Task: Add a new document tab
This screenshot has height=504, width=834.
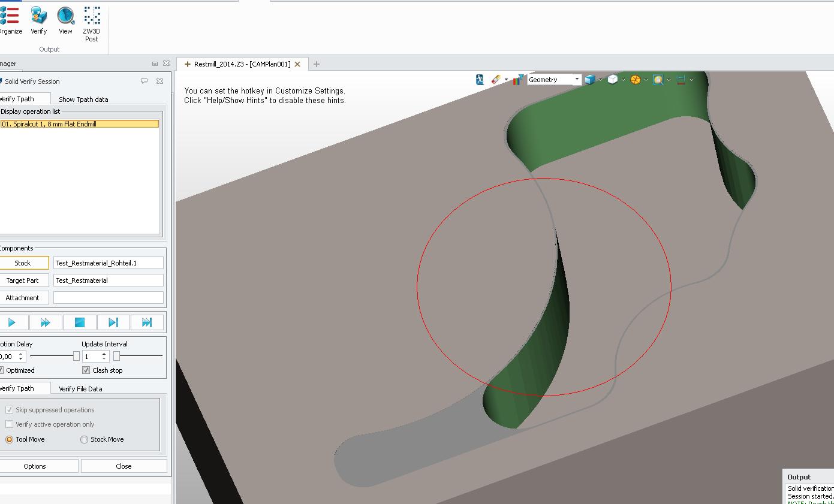Action: click(x=317, y=64)
